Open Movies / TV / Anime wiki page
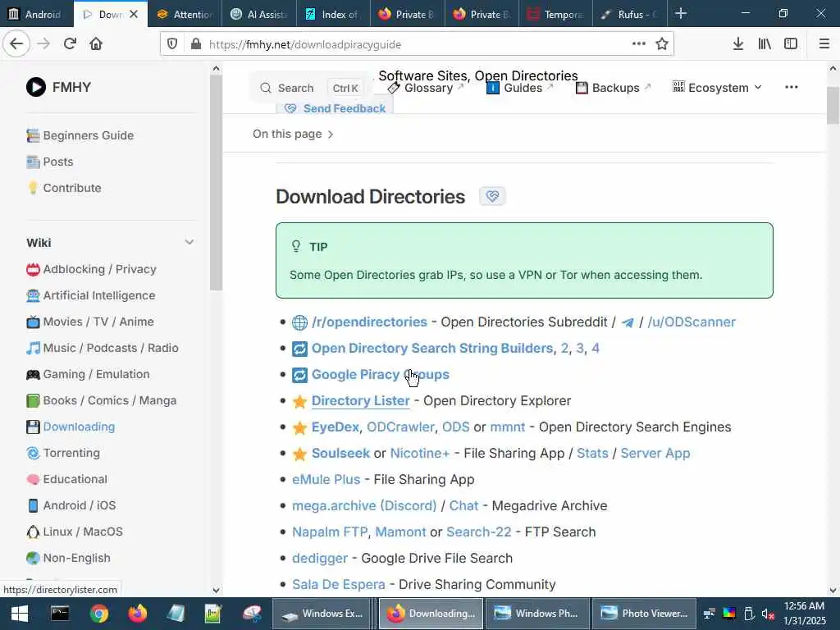This screenshot has height=630, width=840. (90, 322)
